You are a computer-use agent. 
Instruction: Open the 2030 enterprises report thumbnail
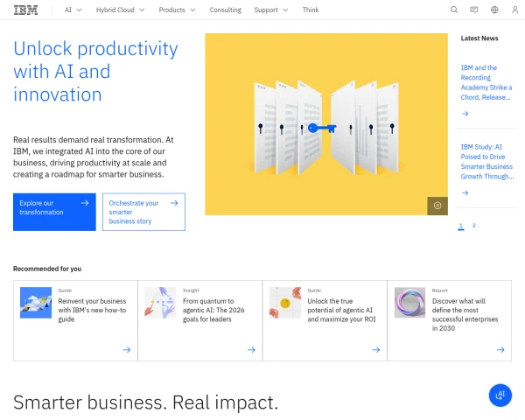[x=409, y=303]
